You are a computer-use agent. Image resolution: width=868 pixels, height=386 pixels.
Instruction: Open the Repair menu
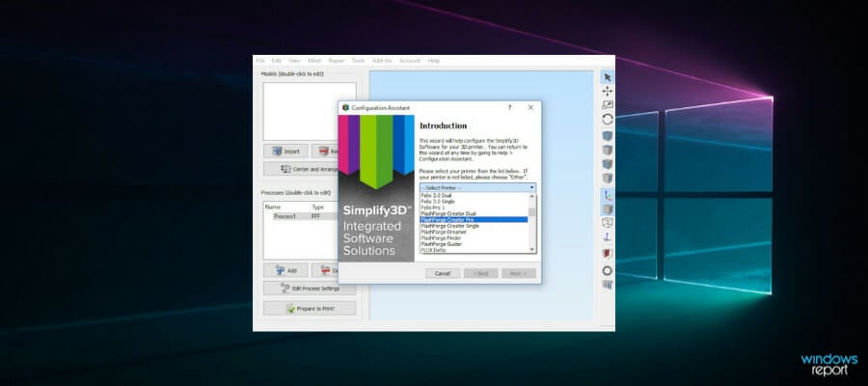point(336,61)
